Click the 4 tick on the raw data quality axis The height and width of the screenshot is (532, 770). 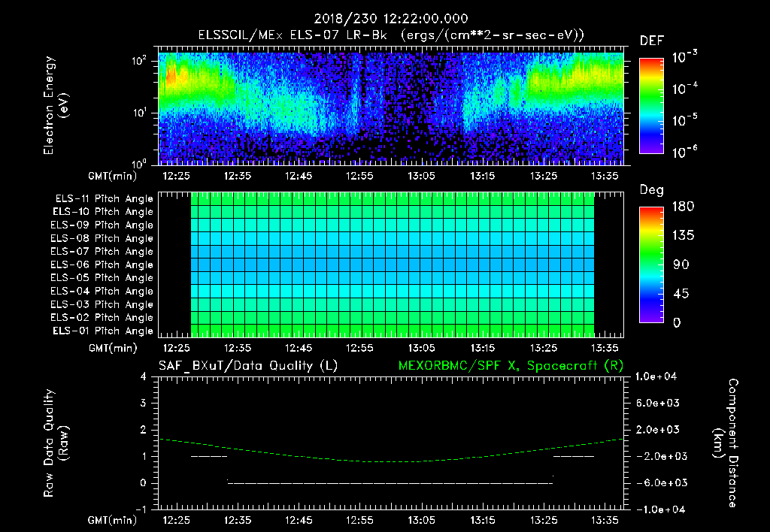click(144, 376)
